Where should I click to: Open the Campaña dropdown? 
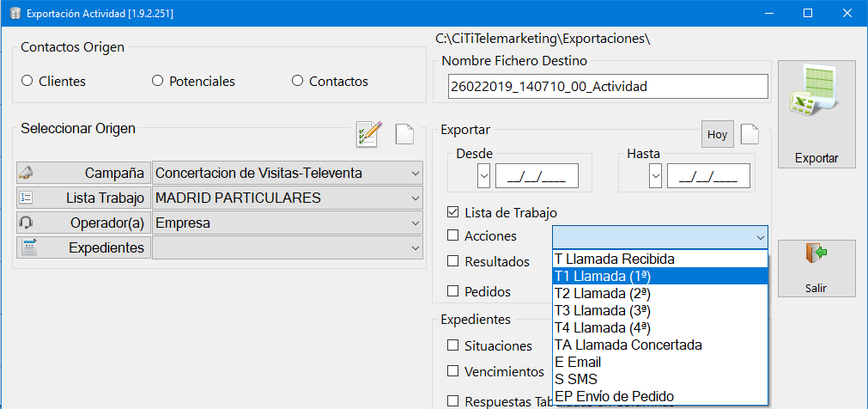pyautogui.click(x=416, y=173)
